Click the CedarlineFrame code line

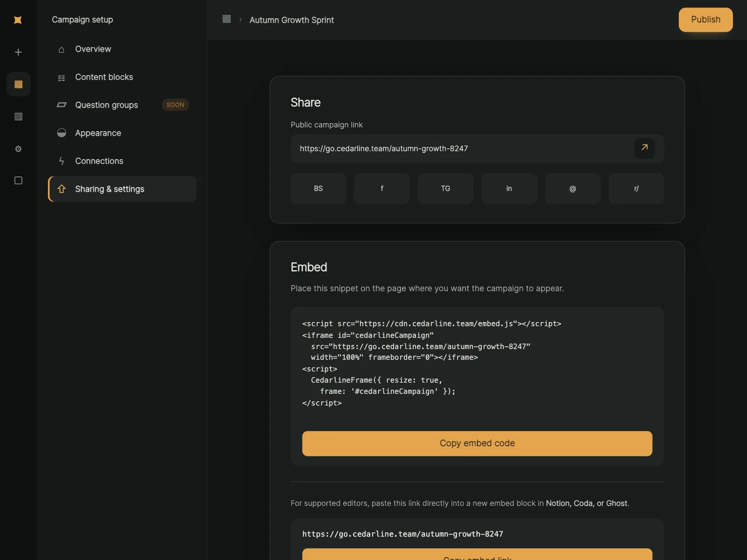(376, 380)
